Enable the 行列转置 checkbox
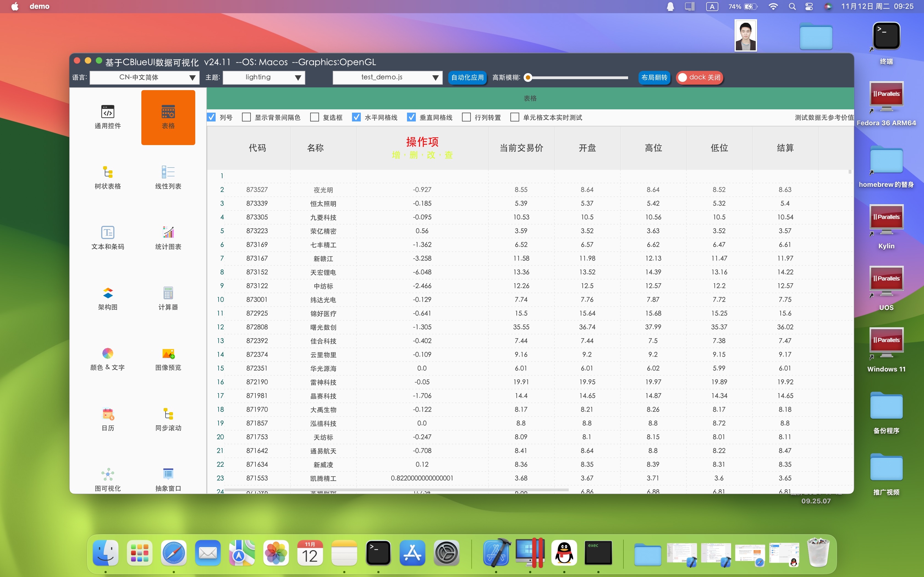The image size is (924, 577). coord(466,117)
